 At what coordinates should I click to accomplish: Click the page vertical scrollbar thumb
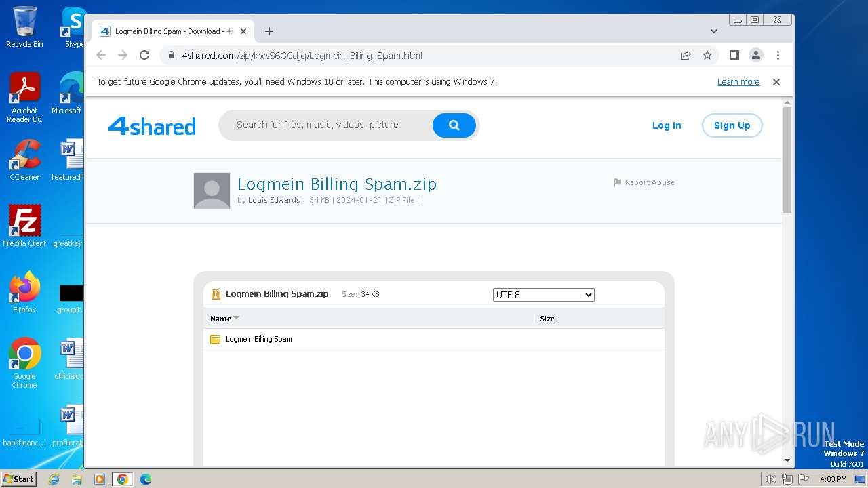787,159
